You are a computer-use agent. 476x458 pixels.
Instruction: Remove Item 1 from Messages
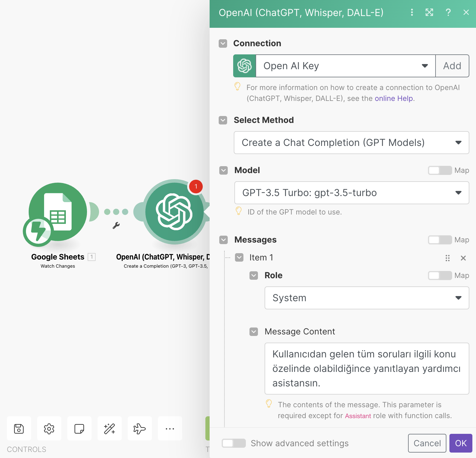click(463, 258)
